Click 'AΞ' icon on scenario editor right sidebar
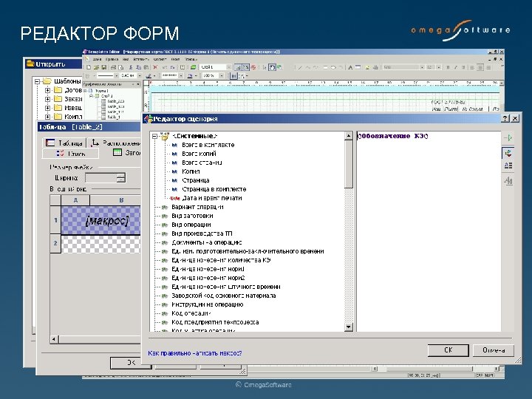 click(x=508, y=166)
